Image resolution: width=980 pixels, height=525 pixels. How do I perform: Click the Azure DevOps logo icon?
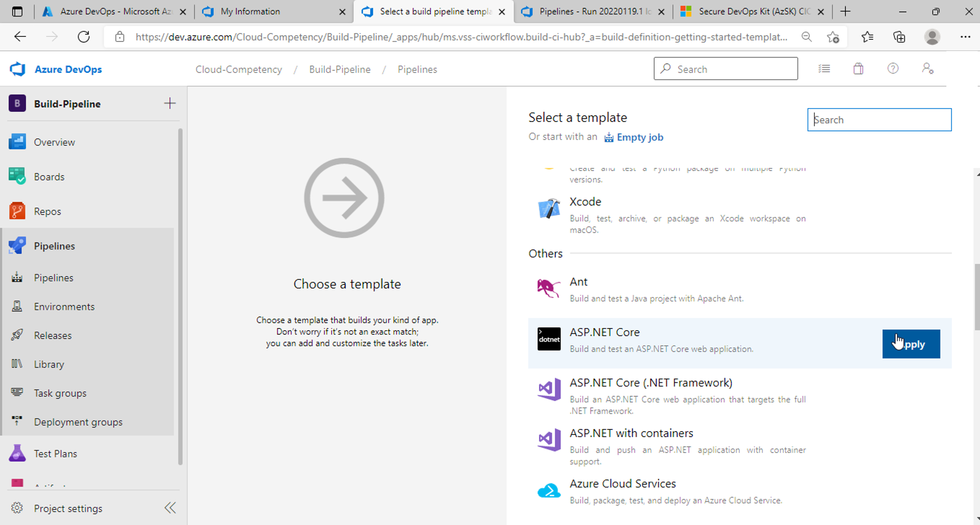coord(17,69)
